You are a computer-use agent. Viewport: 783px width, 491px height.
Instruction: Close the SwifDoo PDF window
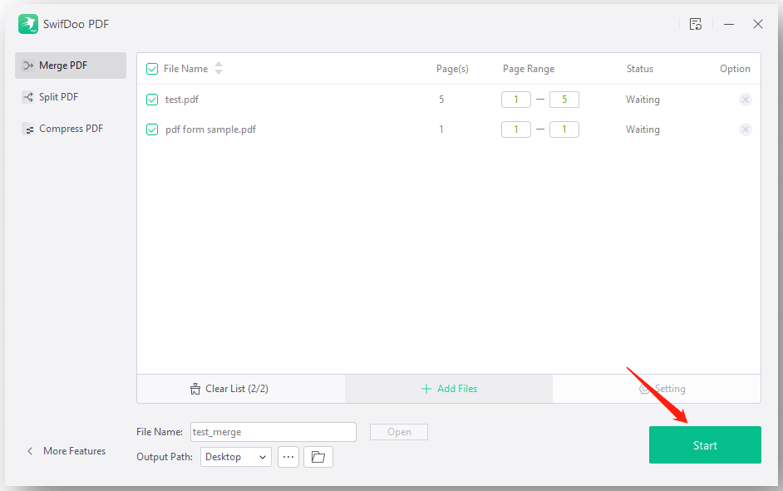[758, 24]
